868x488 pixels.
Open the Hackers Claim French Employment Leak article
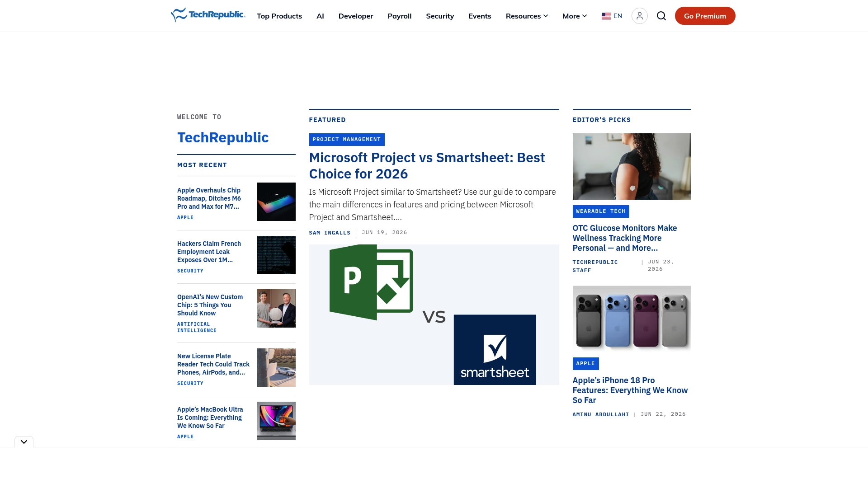click(x=209, y=252)
